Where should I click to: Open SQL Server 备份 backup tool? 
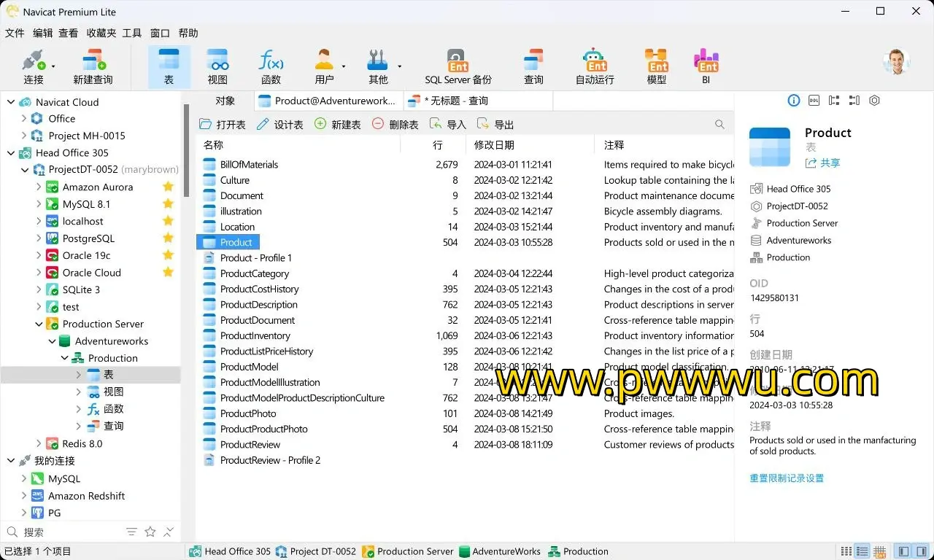(x=458, y=67)
